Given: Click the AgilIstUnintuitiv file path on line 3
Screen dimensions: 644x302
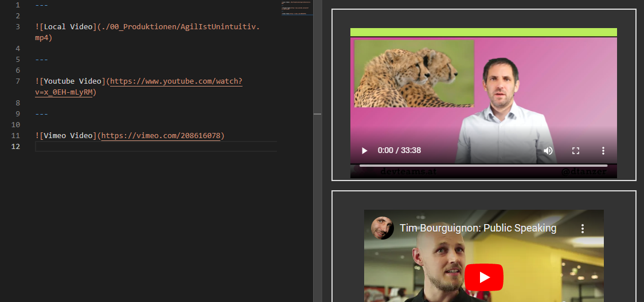Looking at the screenshot, I should (181, 27).
